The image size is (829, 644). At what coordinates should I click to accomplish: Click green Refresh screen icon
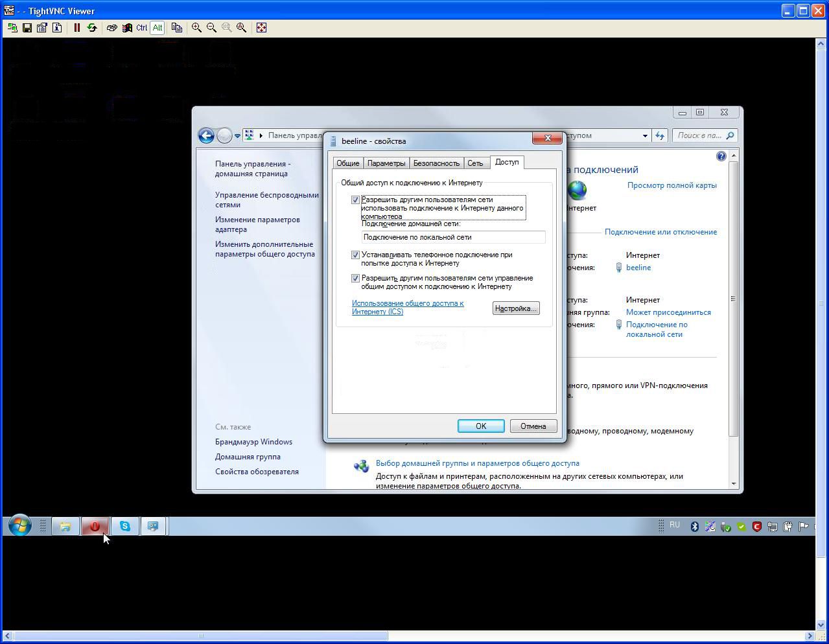pos(92,28)
